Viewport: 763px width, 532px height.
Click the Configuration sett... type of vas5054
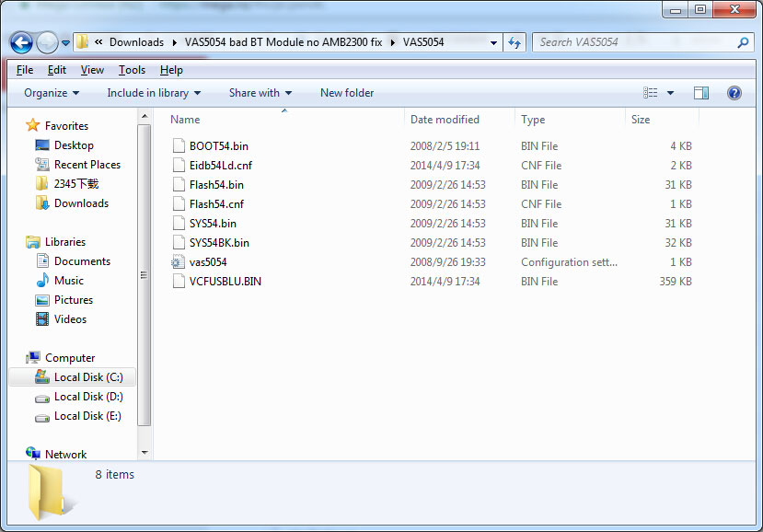coord(569,262)
